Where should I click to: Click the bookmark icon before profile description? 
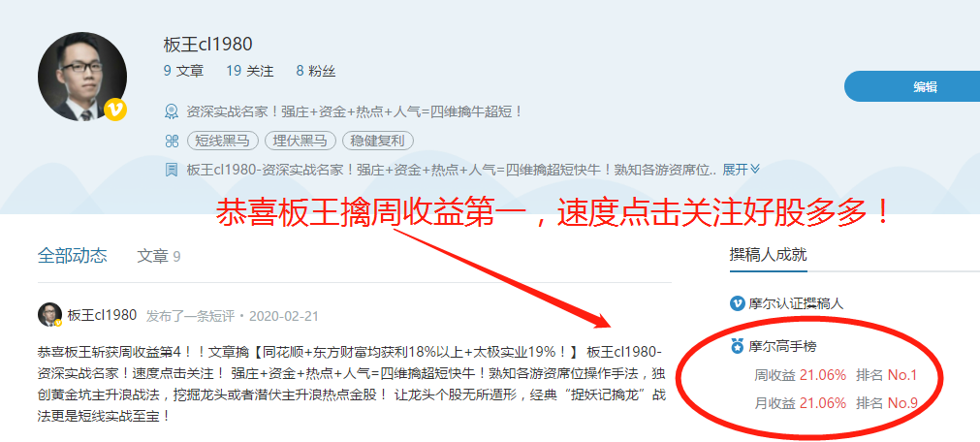point(172,170)
